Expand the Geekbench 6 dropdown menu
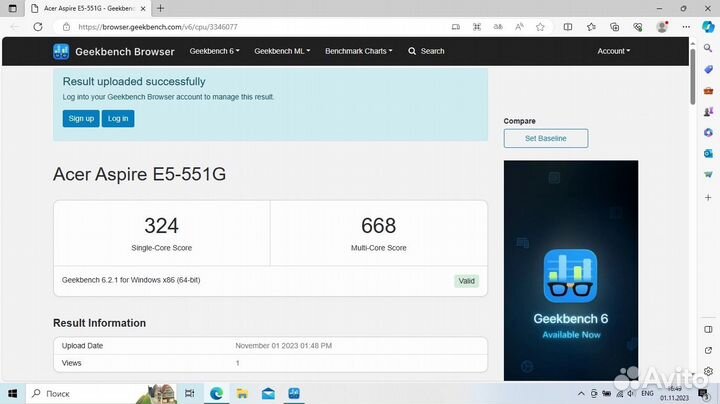The image size is (720, 404). tap(214, 51)
